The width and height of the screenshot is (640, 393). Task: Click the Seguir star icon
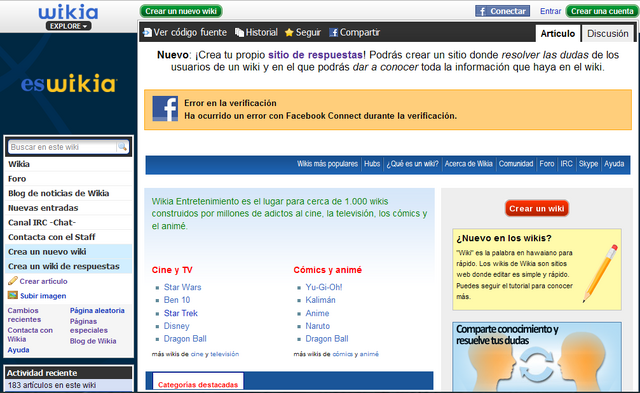click(289, 32)
